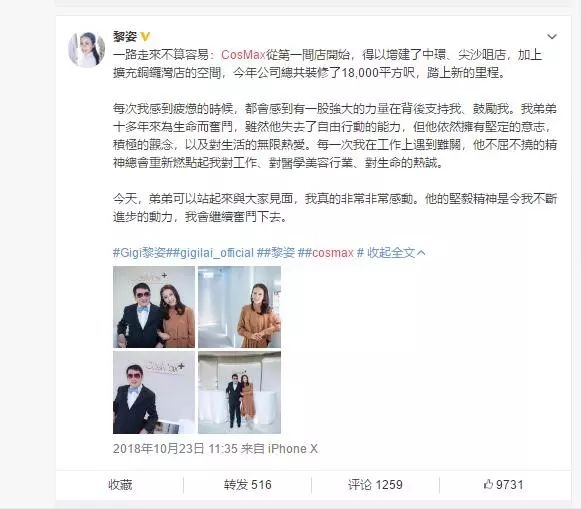Click the 收藏 favorite button
The height and width of the screenshot is (509, 581).
coord(120,485)
